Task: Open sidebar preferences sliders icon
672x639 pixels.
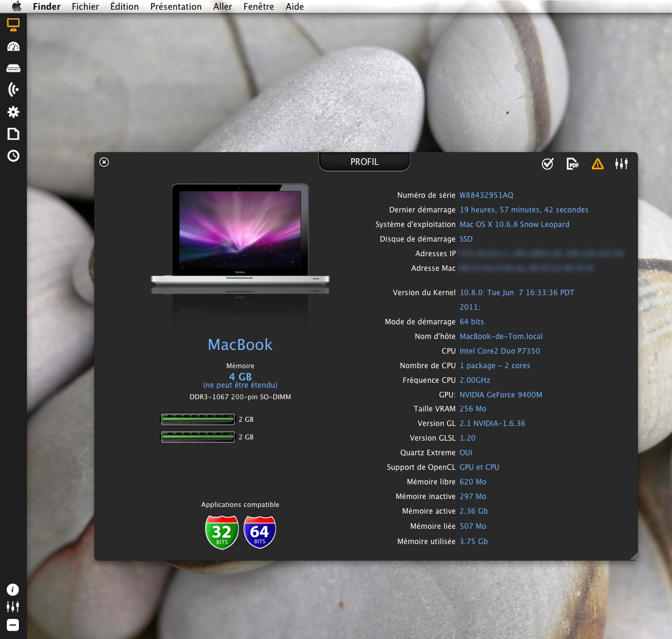Action: [13, 606]
